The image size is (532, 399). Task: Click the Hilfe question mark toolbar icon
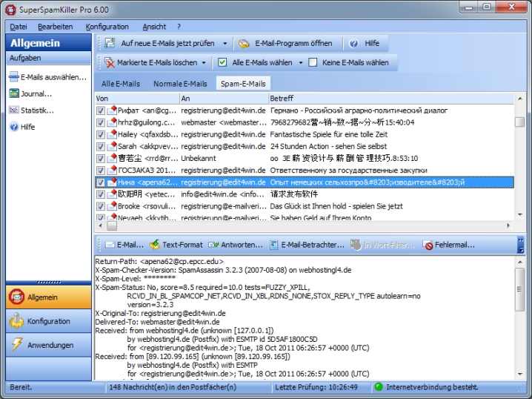[x=353, y=43]
